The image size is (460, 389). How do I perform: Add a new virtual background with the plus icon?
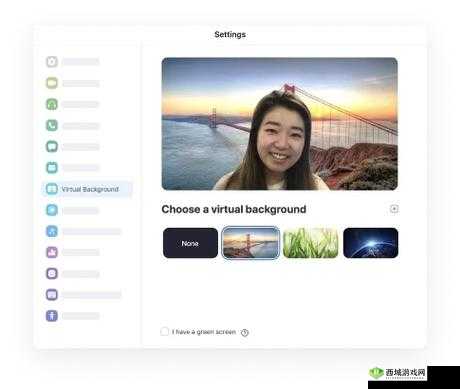[394, 209]
